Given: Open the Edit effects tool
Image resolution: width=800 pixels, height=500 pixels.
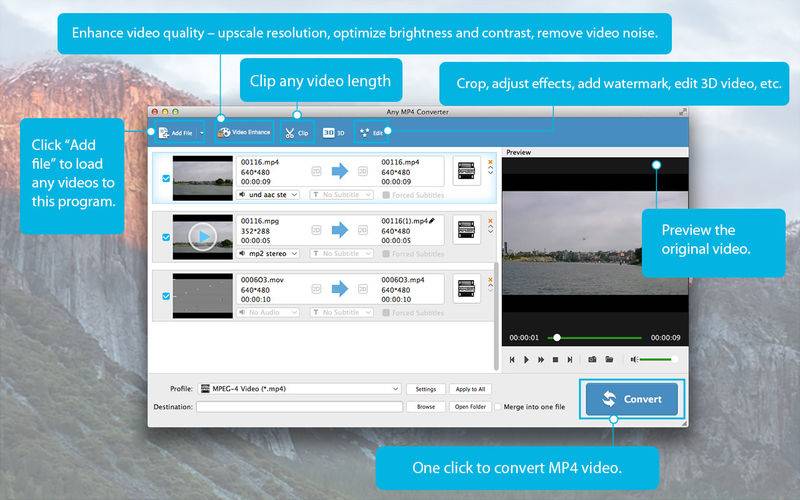Looking at the screenshot, I should [x=372, y=132].
